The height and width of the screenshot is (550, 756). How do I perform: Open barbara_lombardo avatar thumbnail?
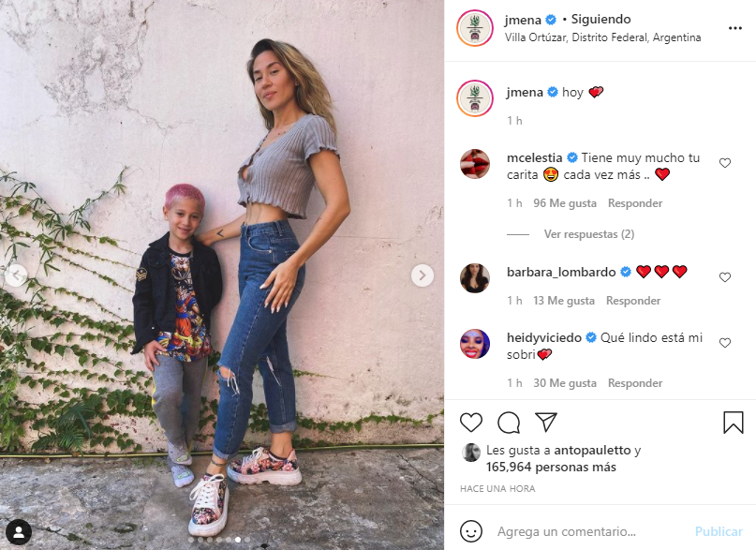tap(475, 278)
